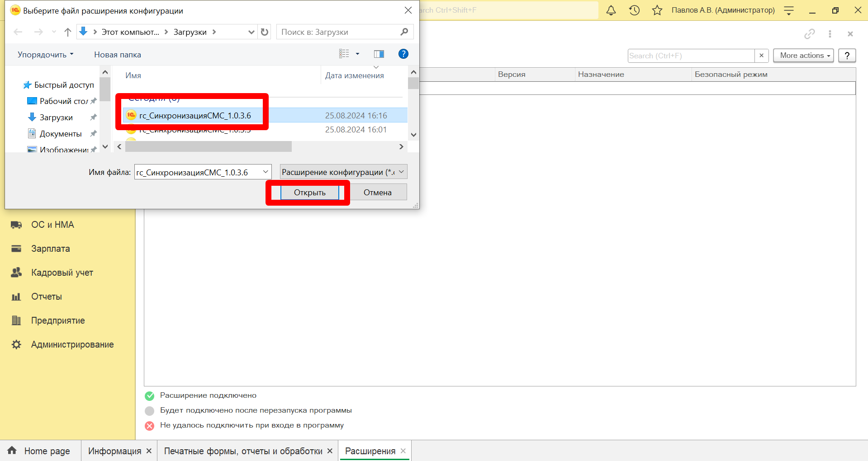Screen dimensions: 868x461
Task: Click the horizontal scrollbar in file list
Action: coord(209,147)
